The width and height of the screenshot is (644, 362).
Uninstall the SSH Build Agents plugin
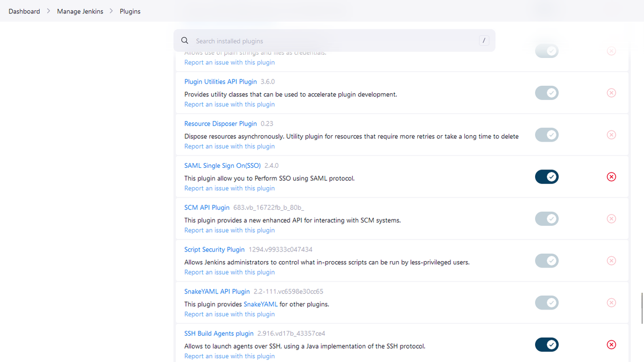[x=611, y=344]
